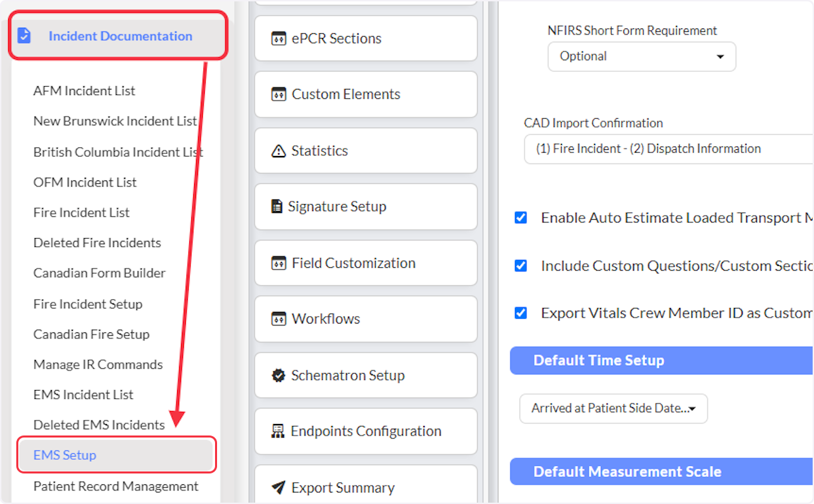Click the Field Customization button icon
The width and height of the screenshot is (814, 504).
279,263
